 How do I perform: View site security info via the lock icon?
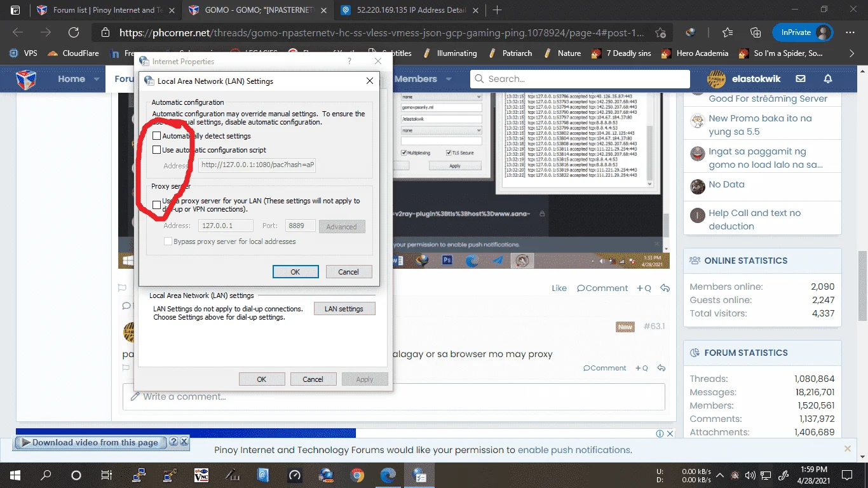point(105,33)
